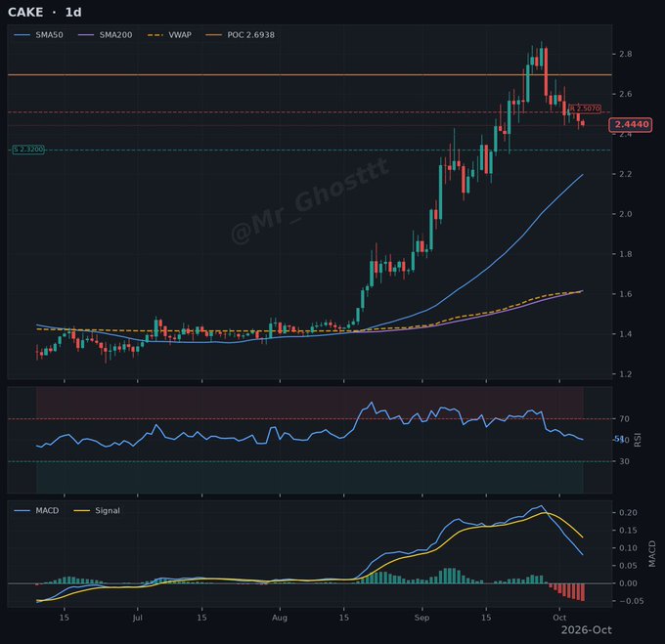665x644 pixels.
Task: Click the RSI 70 overbought level label
Action: [x=624, y=419]
